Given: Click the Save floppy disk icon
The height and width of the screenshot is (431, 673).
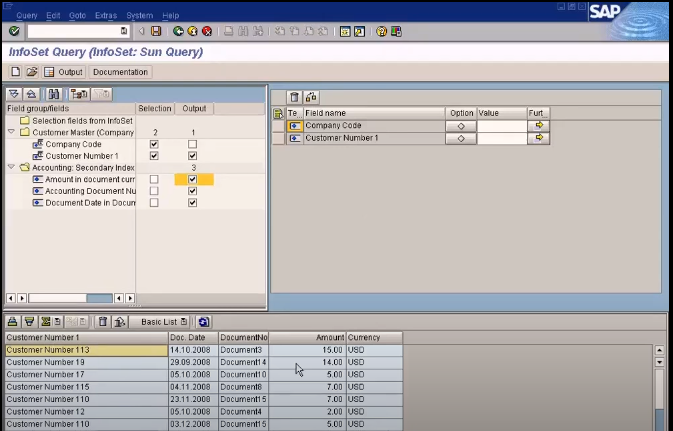Looking at the screenshot, I should 156,31.
